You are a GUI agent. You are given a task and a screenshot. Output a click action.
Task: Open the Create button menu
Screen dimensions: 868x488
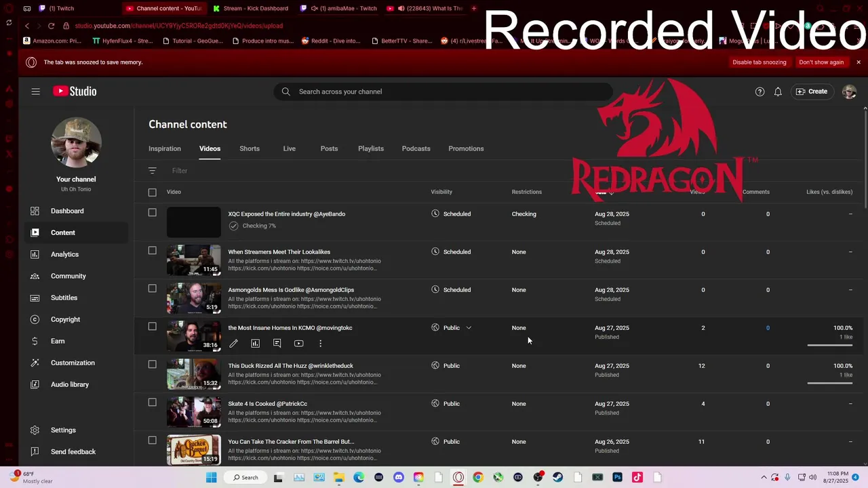tap(812, 91)
